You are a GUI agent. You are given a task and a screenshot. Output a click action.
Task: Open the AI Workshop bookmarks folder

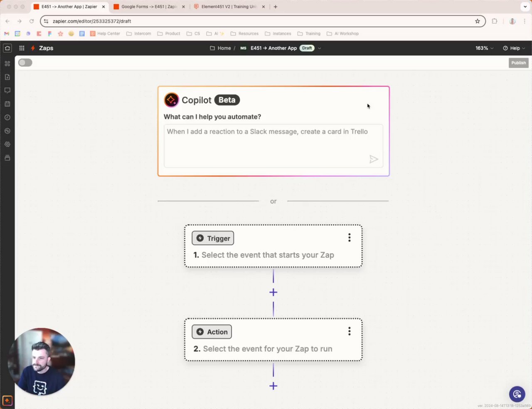[x=343, y=34]
